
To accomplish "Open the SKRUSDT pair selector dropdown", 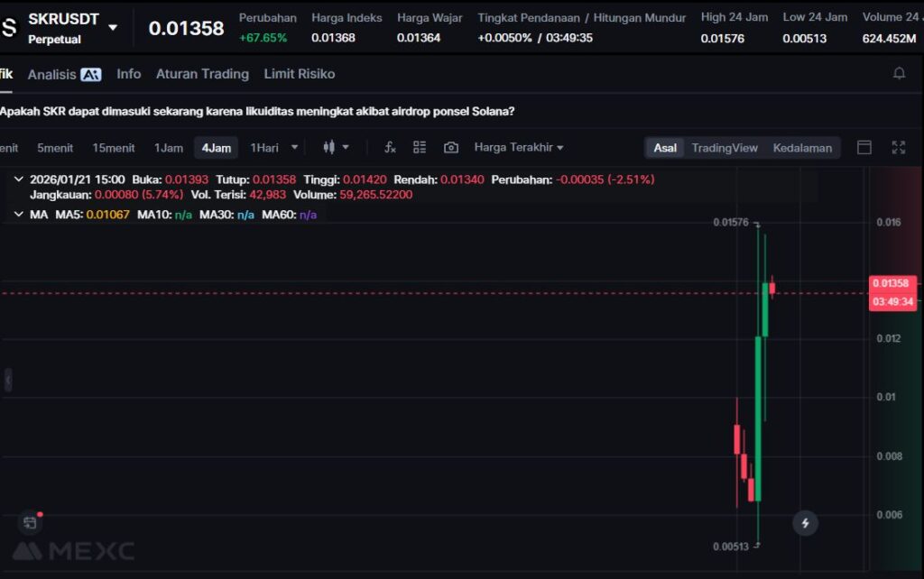I will coord(113,27).
